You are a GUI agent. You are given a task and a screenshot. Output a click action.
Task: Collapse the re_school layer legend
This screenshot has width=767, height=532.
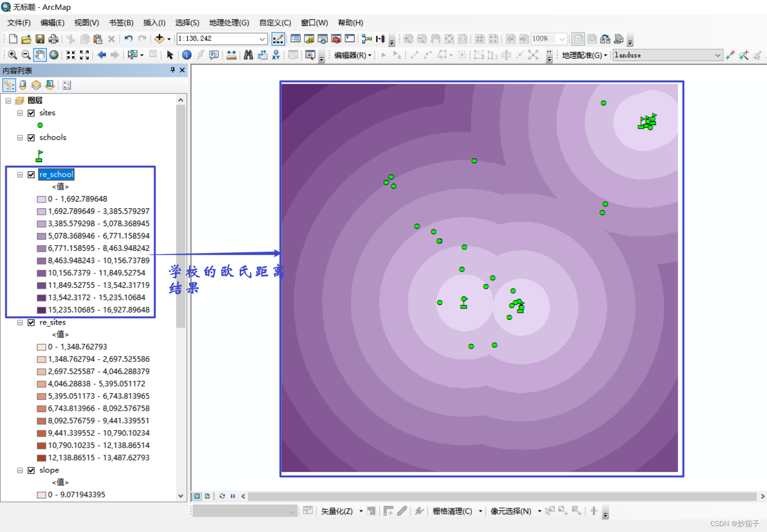point(20,174)
